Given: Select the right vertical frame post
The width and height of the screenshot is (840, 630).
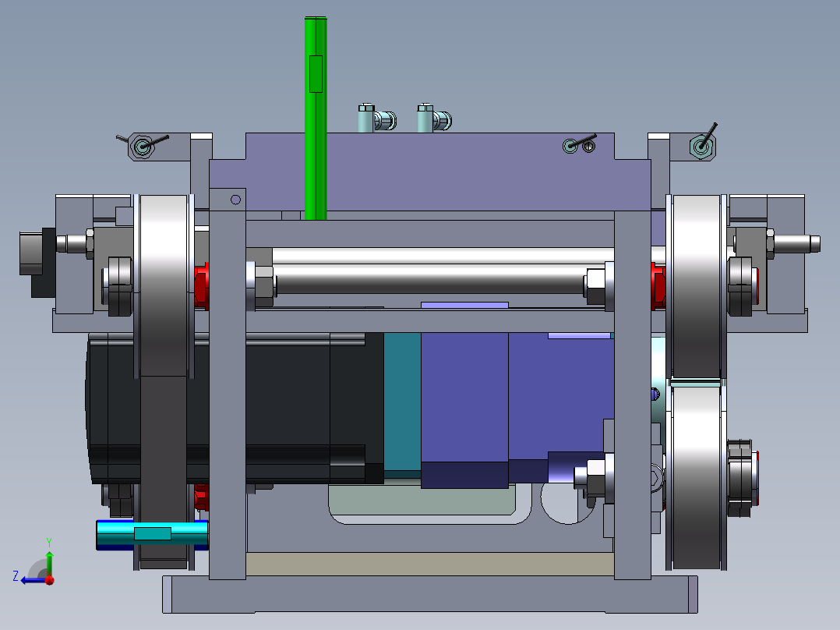Looking at the screenshot, I should (632, 395).
